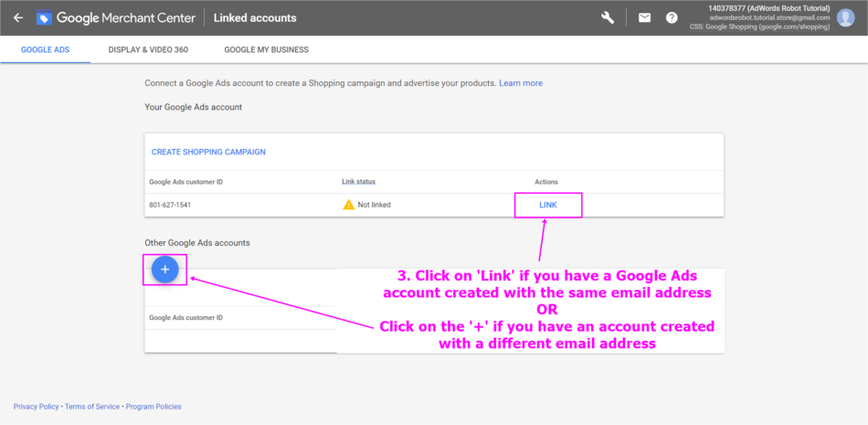Click the 'Your Google Ads account' heading
This screenshot has width=868, height=425.
point(193,107)
